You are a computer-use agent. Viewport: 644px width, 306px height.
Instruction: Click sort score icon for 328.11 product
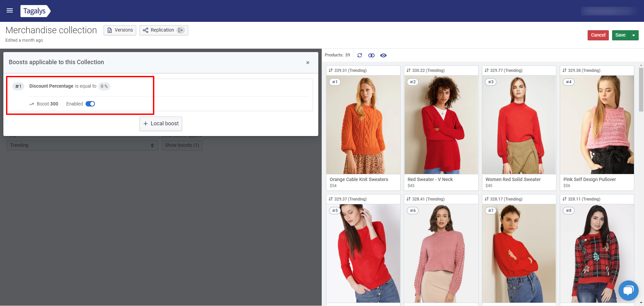pos(565,199)
